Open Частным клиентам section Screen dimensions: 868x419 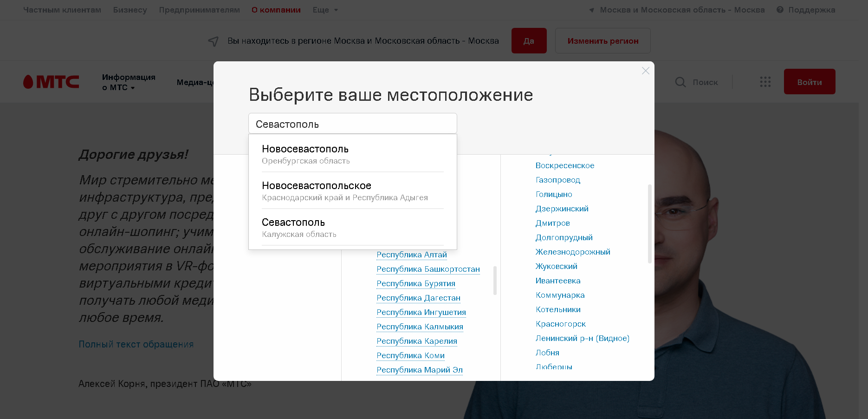(62, 10)
